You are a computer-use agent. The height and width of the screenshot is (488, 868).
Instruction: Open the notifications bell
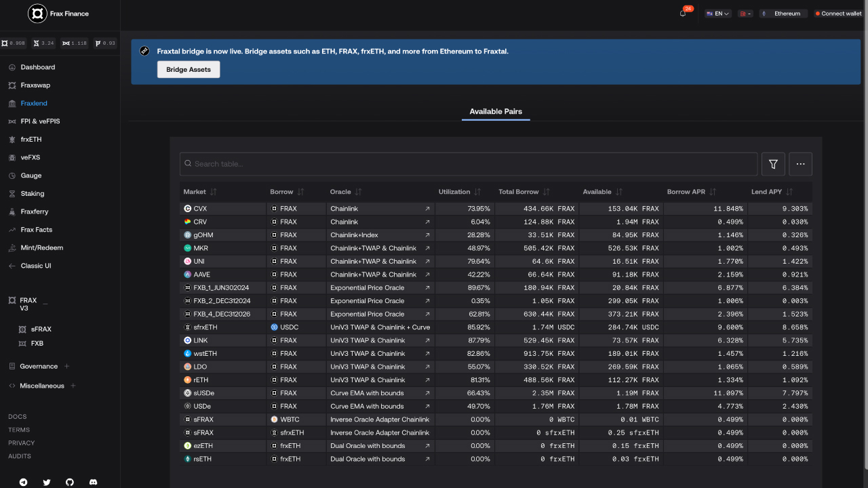683,14
